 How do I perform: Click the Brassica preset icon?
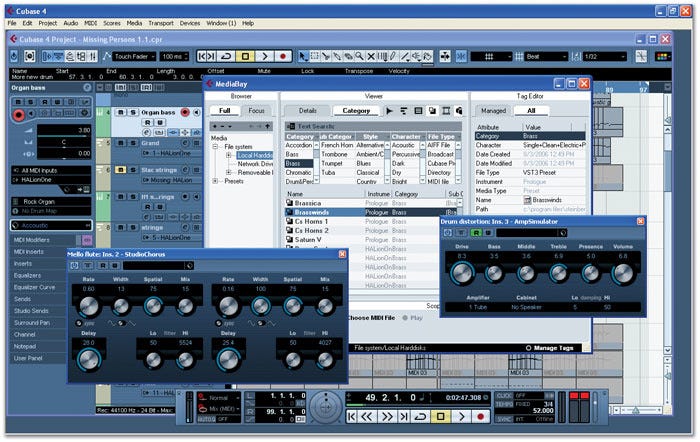[x=289, y=203]
